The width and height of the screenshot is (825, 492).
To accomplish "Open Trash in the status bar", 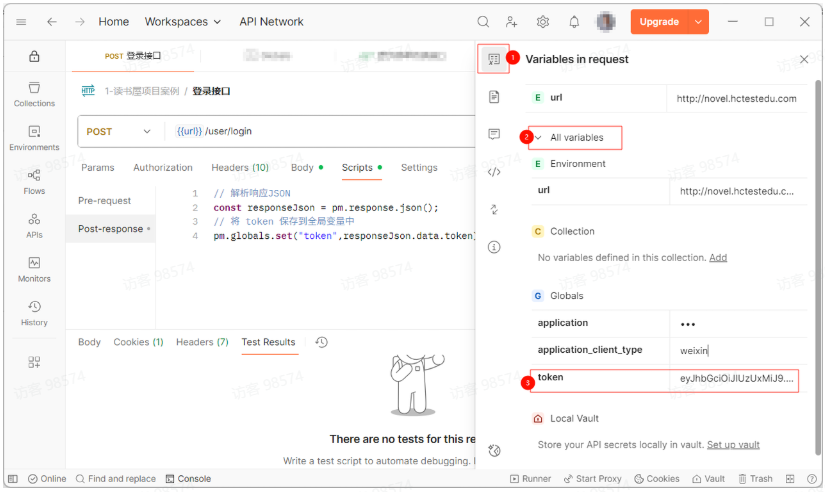I will coord(755,479).
